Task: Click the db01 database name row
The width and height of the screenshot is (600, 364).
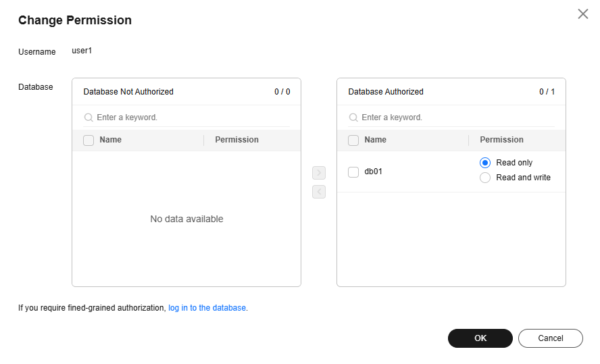Action: pyautogui.click(x=374, y=172)
